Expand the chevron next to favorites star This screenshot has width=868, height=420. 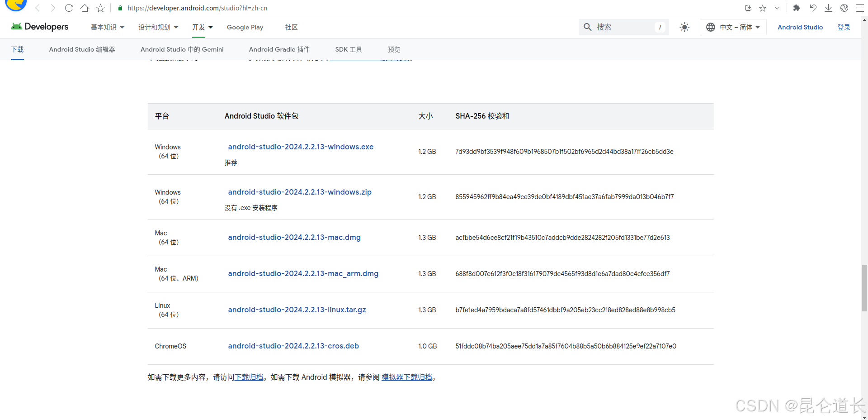pyautogui.click(x=777, y=8)
